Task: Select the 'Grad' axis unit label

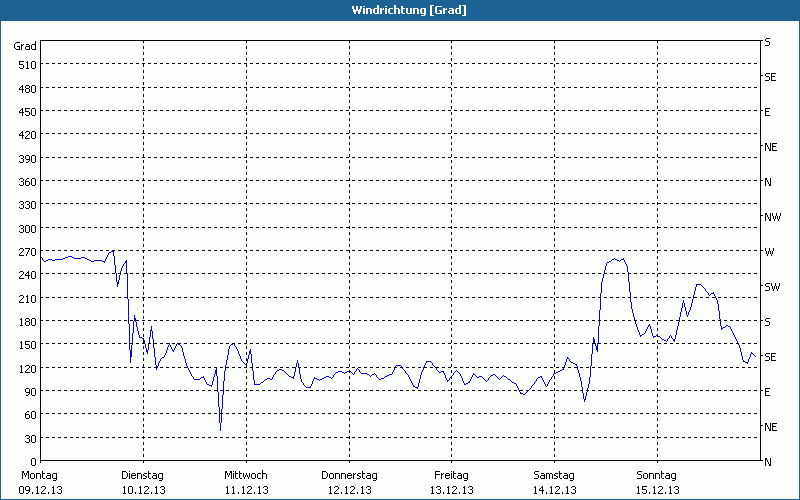Action: point(25,46)
